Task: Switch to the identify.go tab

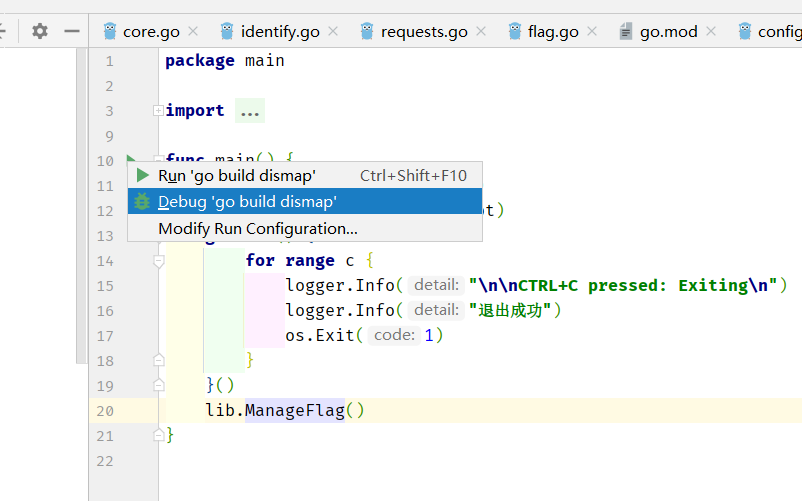Action: (x=280, y=31)
